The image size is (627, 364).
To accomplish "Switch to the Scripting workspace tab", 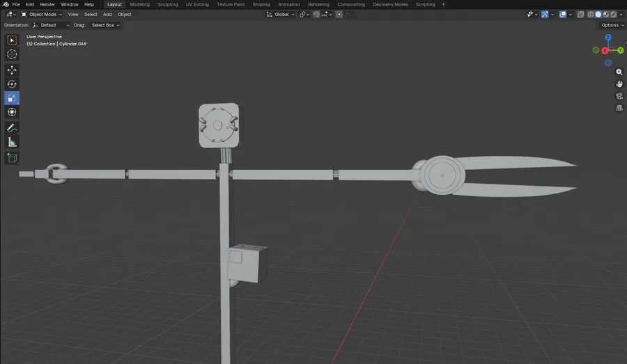I will (426, 4).
